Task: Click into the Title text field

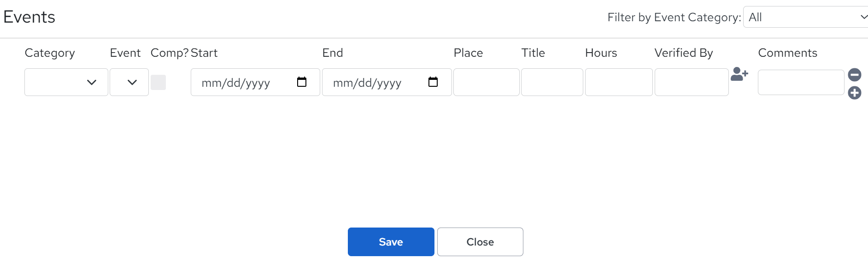Action: (x=552, y=82)
